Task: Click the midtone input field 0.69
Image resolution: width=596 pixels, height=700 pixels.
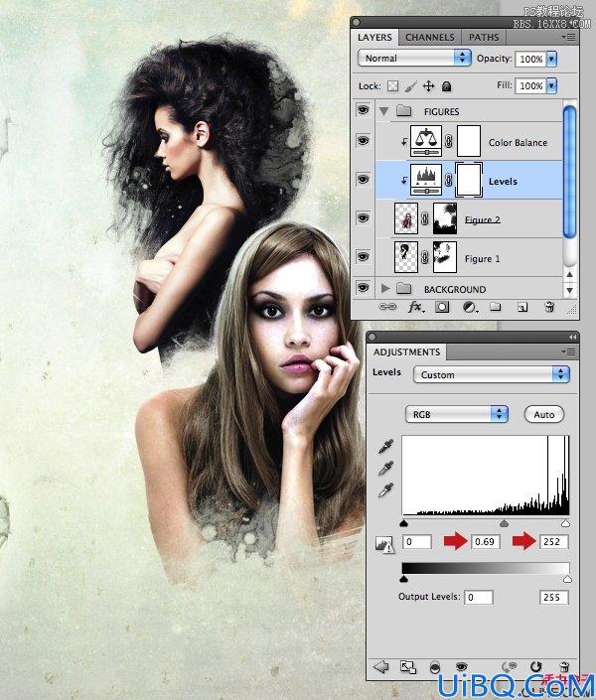Action: coord(485,541)
